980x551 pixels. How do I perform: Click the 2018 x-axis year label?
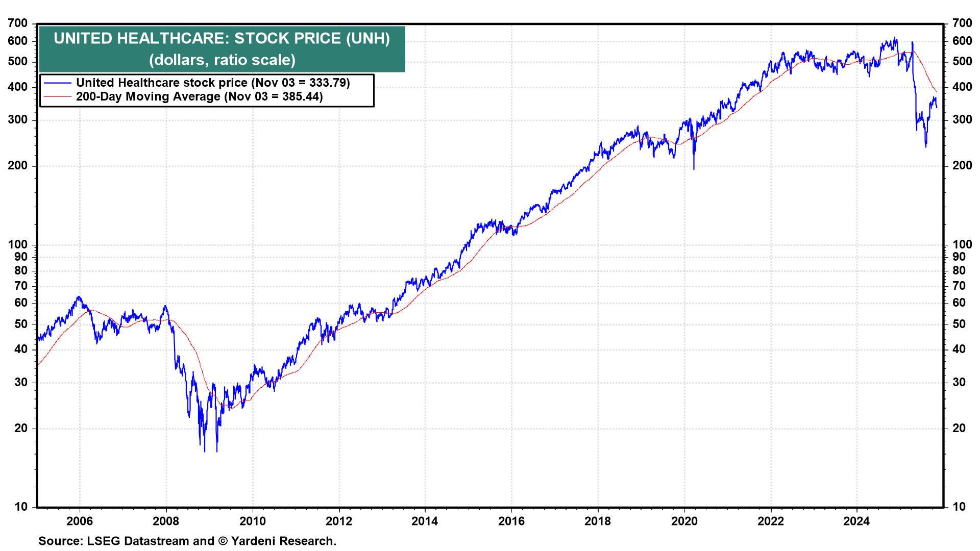click(x=598, y=521)
